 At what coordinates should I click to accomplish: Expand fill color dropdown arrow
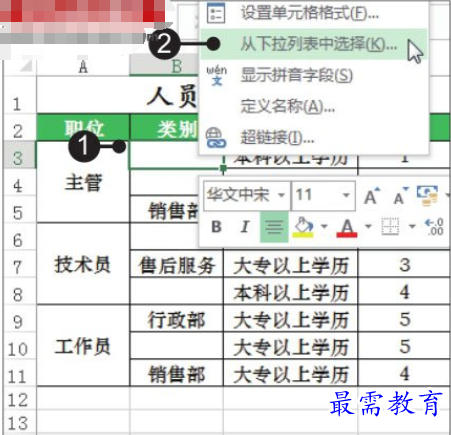tap(324, 227)
